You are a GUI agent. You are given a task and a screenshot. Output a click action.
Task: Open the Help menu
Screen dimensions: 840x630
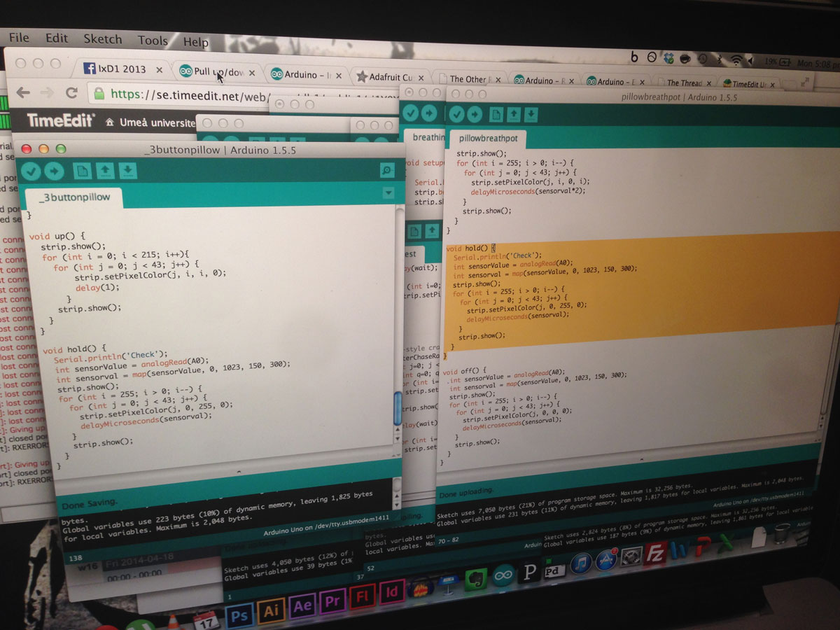click(196, 42)
